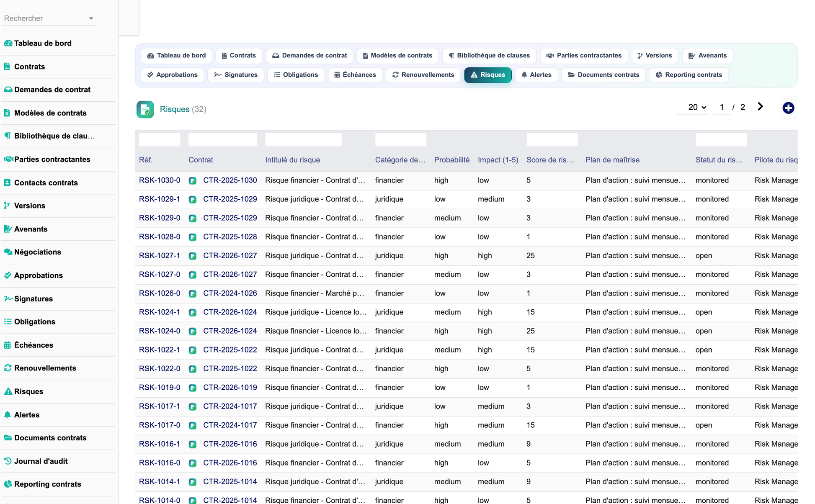The height and width of the screenshot is (504, 815).
Task: Click contract icon beside CTR-2025-1030
Action: point(193,181)
